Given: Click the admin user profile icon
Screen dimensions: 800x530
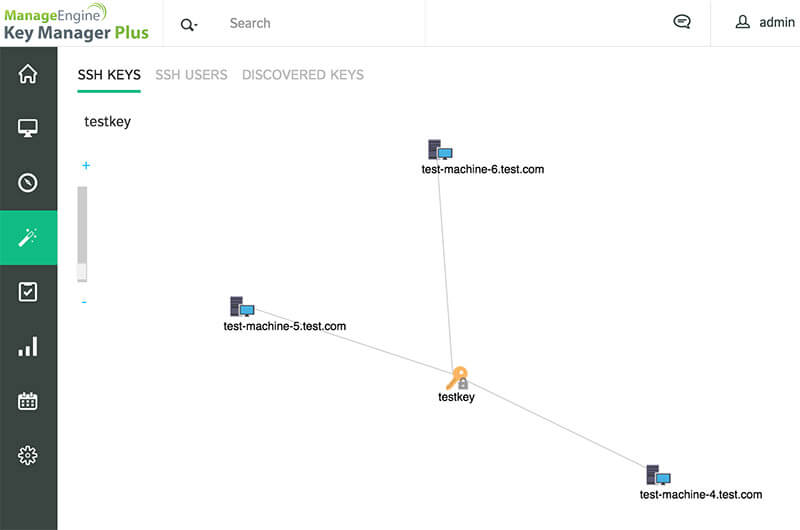Looking at the screenshot, I should [x=743, y=22].
